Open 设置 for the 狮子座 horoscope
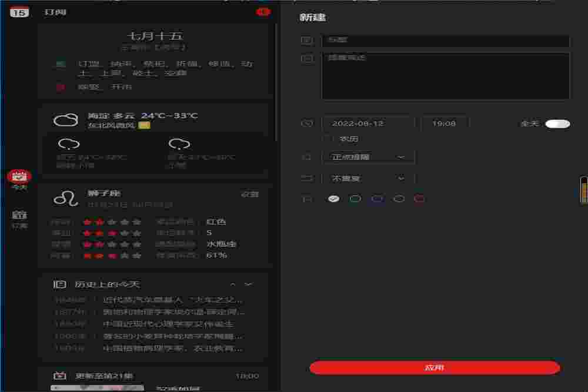Image resolution: width=588 pixels, height=392 pixels. [x=250, y=194]
